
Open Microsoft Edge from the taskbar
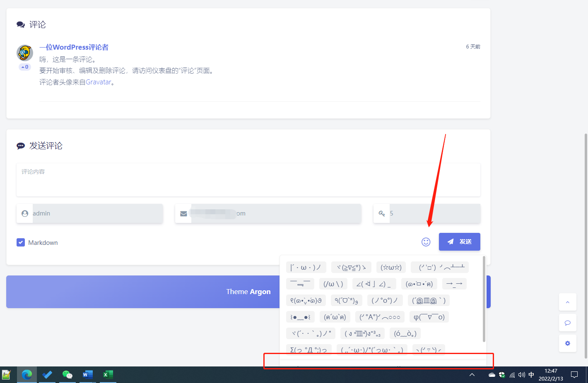pos(27,375)
